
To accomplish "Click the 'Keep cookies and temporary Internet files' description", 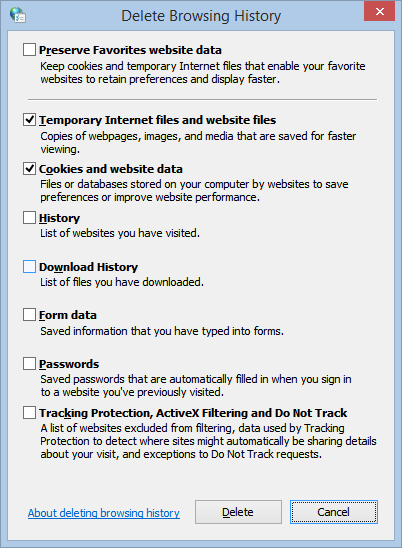I will pos(203,73).
